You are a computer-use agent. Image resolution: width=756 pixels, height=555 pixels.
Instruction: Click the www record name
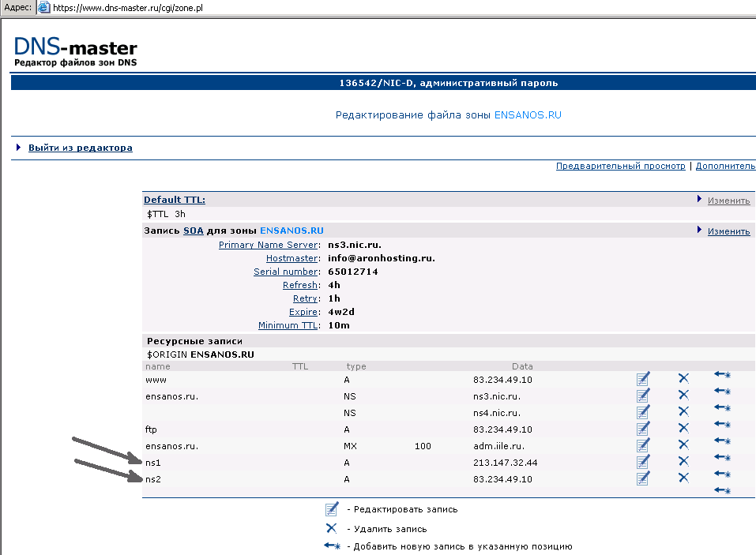156,380
